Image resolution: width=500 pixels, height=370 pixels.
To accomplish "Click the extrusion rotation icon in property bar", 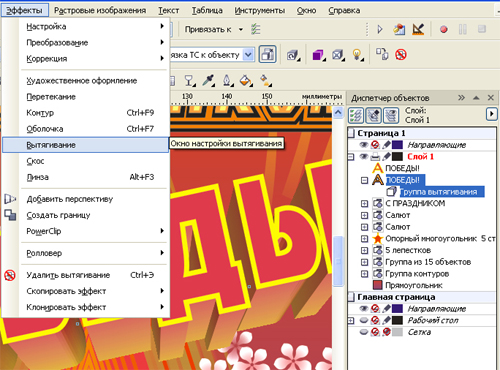I will [293, 55].
